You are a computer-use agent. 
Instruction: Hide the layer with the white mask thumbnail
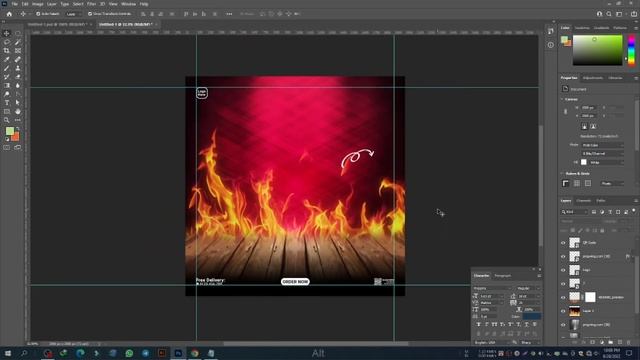(x=563, y=298)
